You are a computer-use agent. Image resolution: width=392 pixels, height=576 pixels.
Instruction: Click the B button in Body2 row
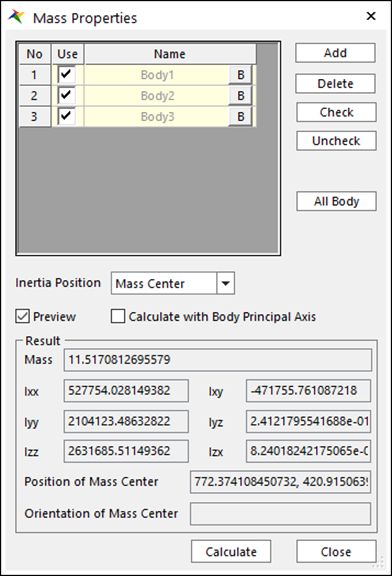[x=240, y=96]
